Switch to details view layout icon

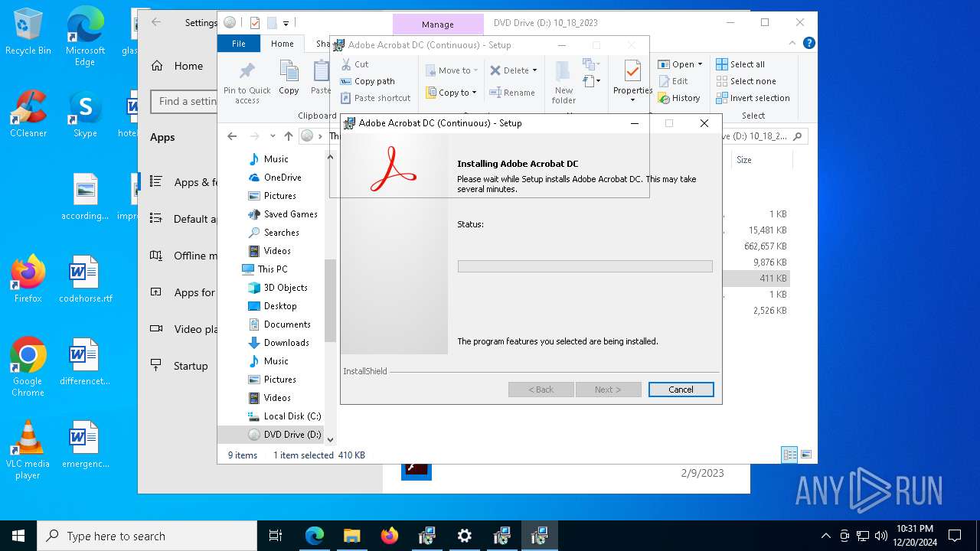click(789, 455)
